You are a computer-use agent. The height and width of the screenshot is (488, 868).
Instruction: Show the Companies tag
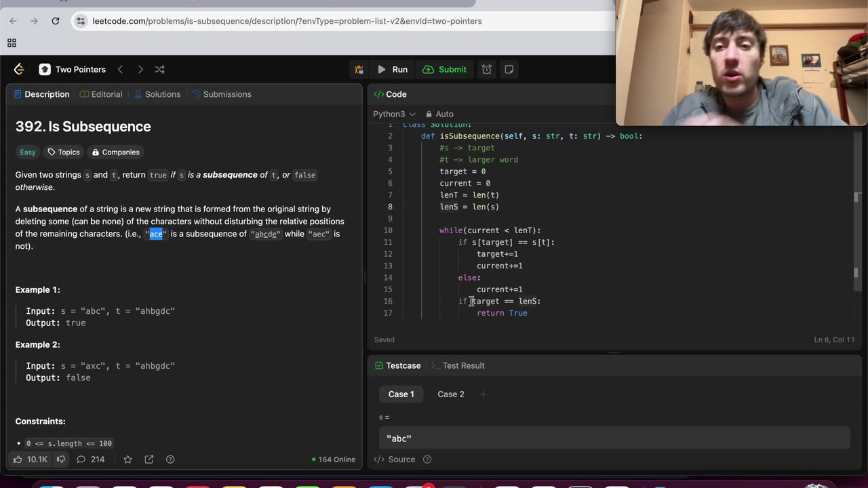(116, 152)
